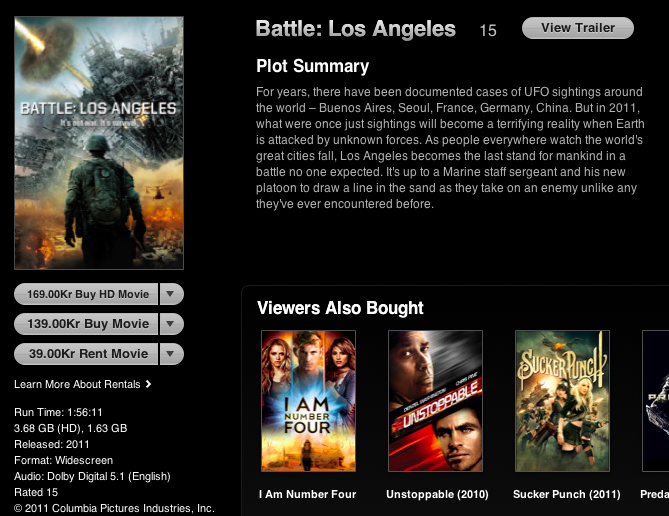Click the 169.00Kr Buy HD Movie button

coord(86,294)
